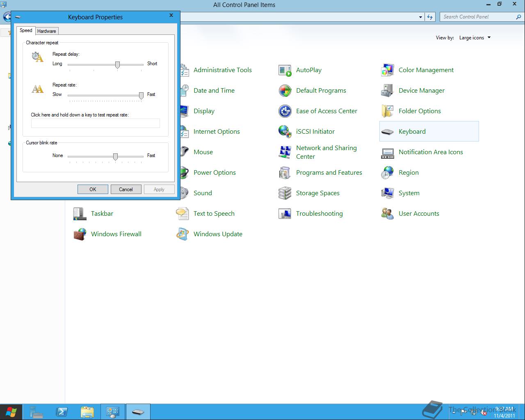Expand the address bar history dropdown

tap(420, 17)
